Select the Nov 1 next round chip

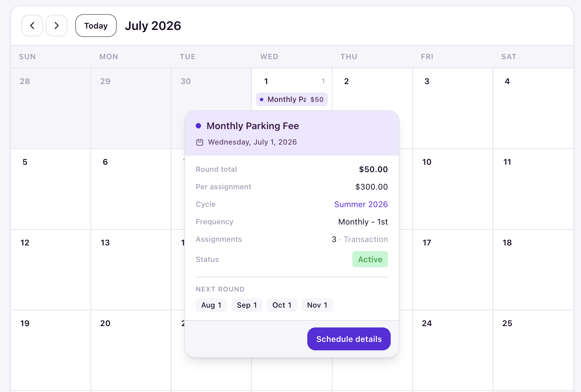(317, 305)
